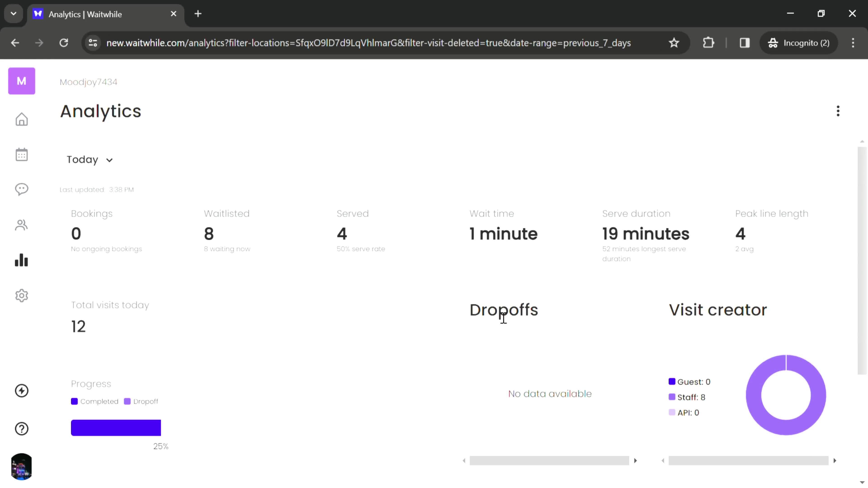This screenshot has width=868, height=488.
Task: View site information icon in address bar
Action: (93, 43)
